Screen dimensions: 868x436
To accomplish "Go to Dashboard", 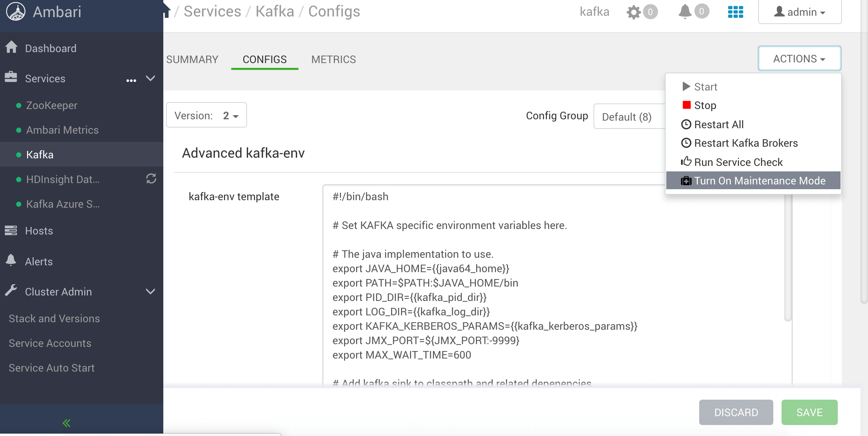I will click(x=51, y=48).
